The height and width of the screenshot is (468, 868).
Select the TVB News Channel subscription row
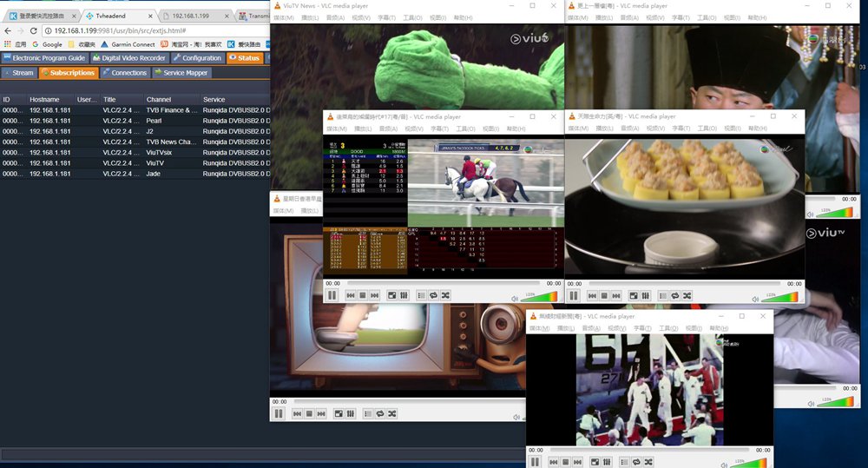[x=135, y=142]
